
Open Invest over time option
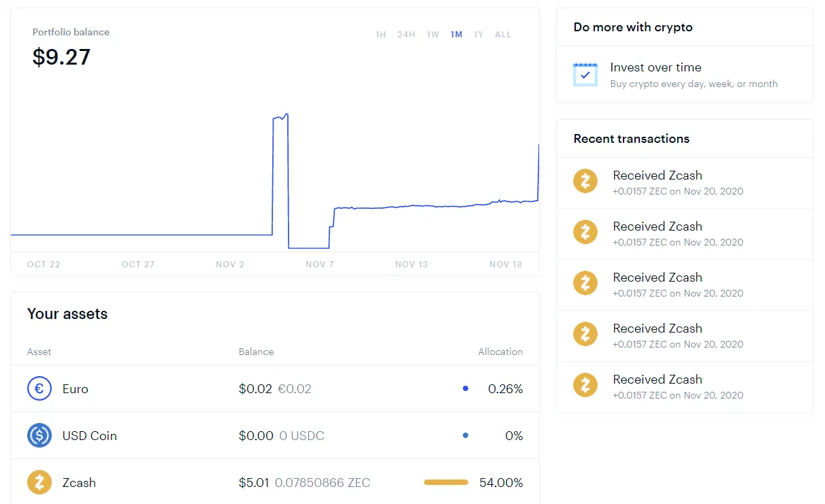coord(685,74)
